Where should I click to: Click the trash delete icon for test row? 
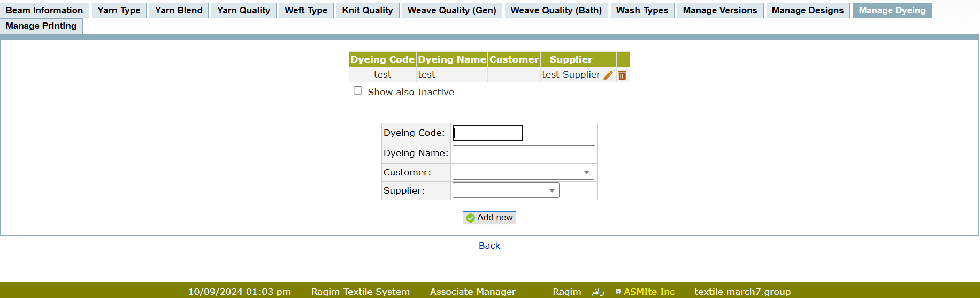point(622,75)
